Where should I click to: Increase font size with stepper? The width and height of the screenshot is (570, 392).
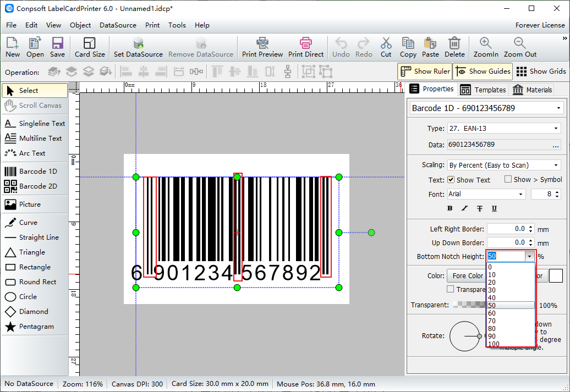click(x=558, y=192)
